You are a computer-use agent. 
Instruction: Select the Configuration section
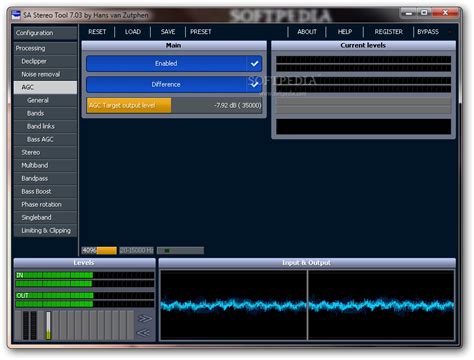[45, 33]
